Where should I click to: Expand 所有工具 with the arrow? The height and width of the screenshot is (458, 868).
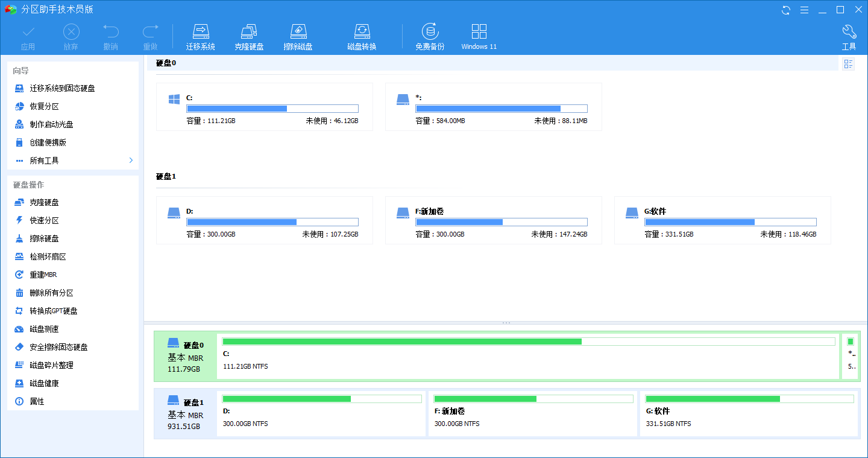click(131, 161)
